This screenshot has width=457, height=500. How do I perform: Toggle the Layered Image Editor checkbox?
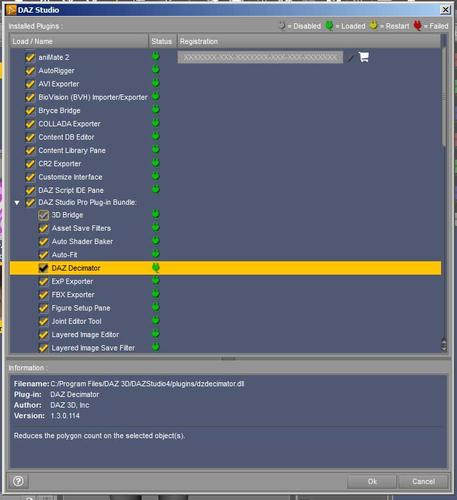point(43,335)
